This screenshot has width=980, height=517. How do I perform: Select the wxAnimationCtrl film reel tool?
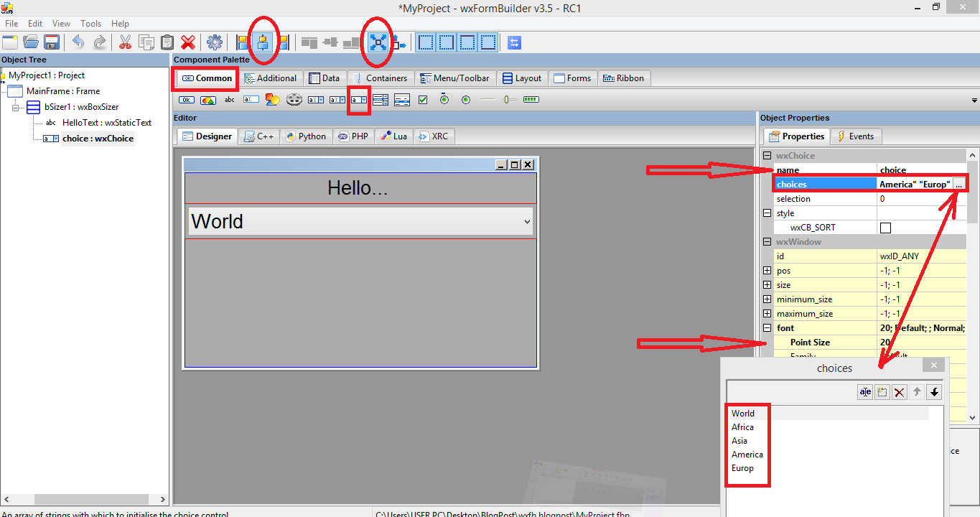coord(294,99)
